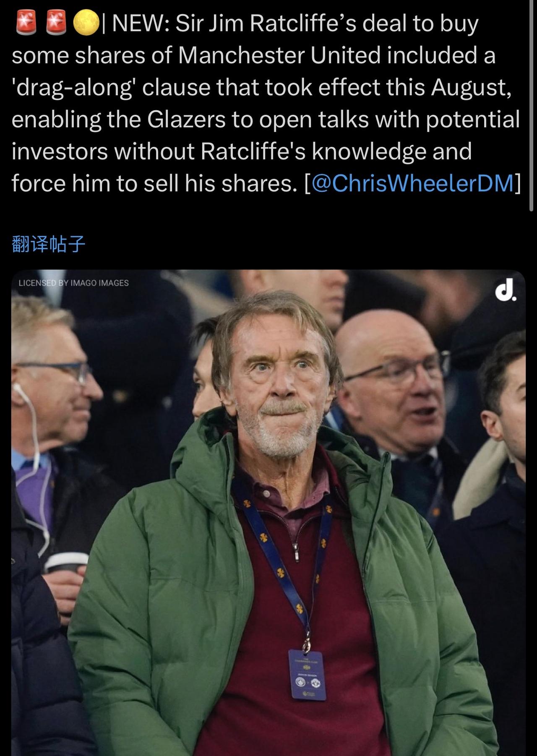Click the word "Glazers" in the tweet
Viewport: 537px width, 756px height.
click(186, 119)
